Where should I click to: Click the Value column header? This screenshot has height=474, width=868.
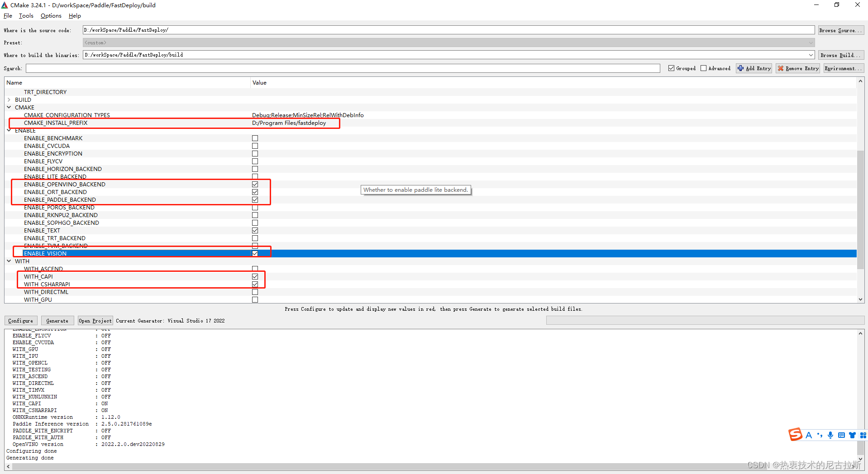coord(553,83)
